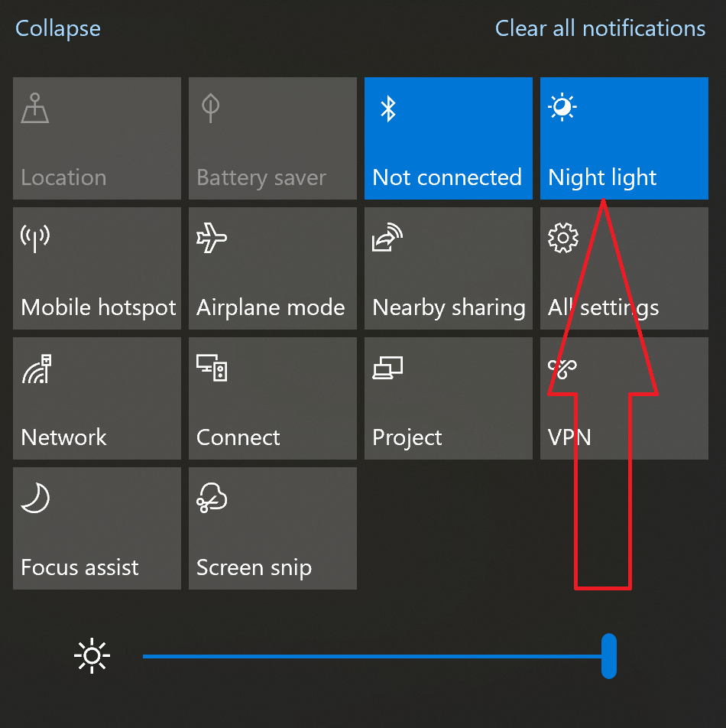This screenshot has height=728, width=726.
Task: Click the sun icon on Night light tile
Action: [x=562, y=106]
